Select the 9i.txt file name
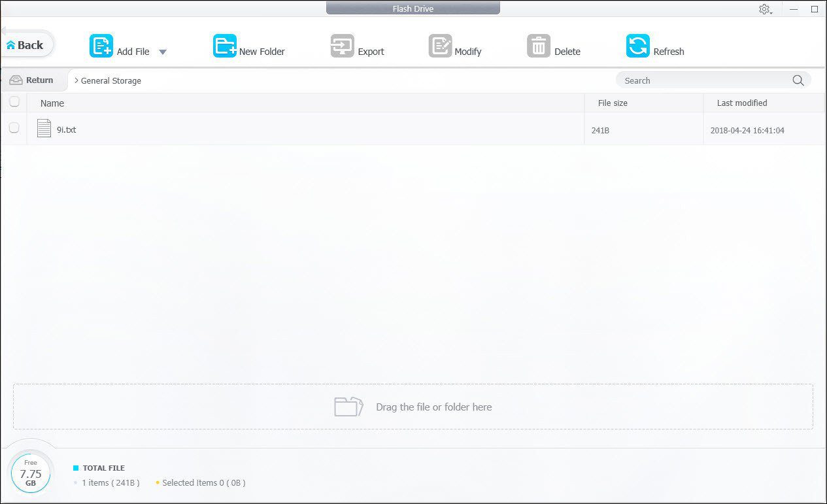Viewport: 827px width, 504px height. point(67,129)
